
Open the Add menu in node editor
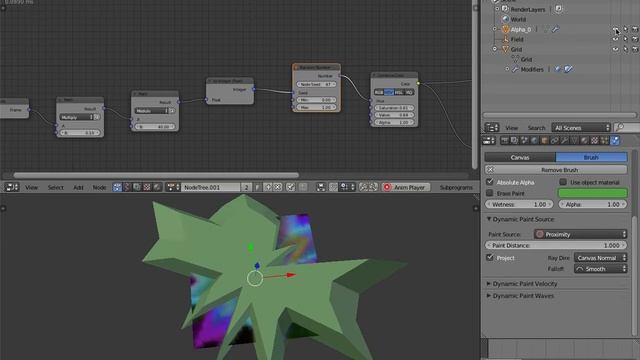[x=78, y=187]
